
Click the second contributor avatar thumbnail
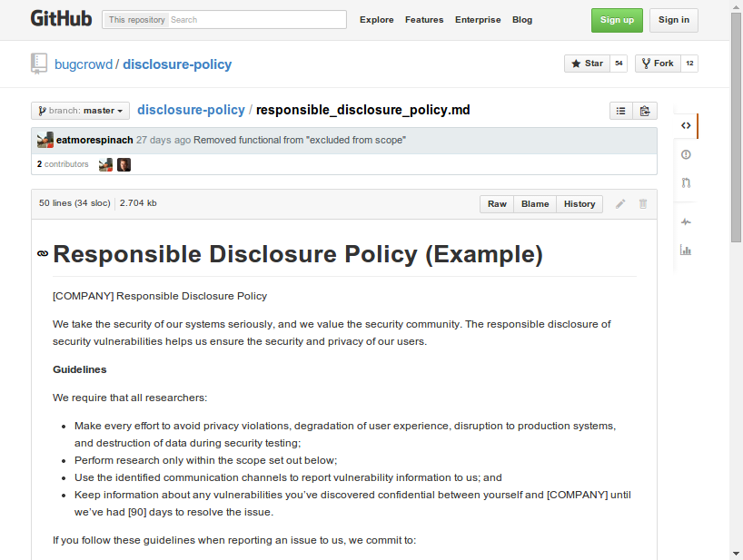point(124,165)
